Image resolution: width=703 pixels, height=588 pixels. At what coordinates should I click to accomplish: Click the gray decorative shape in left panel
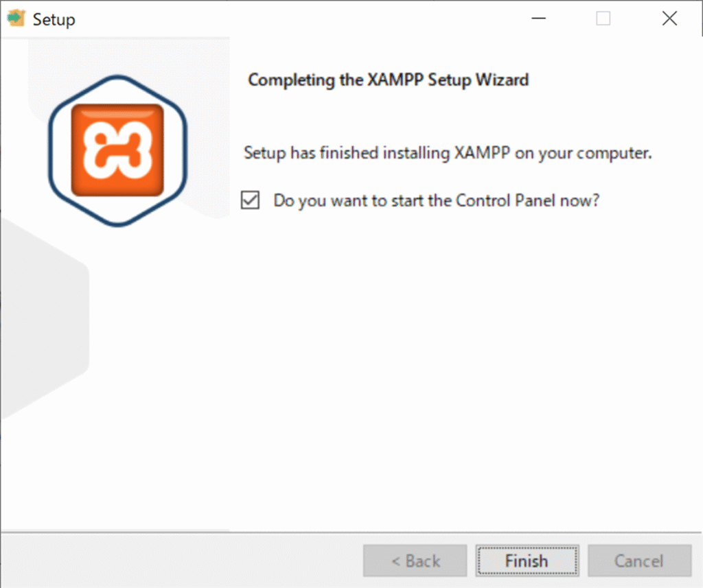pos(41,322)
